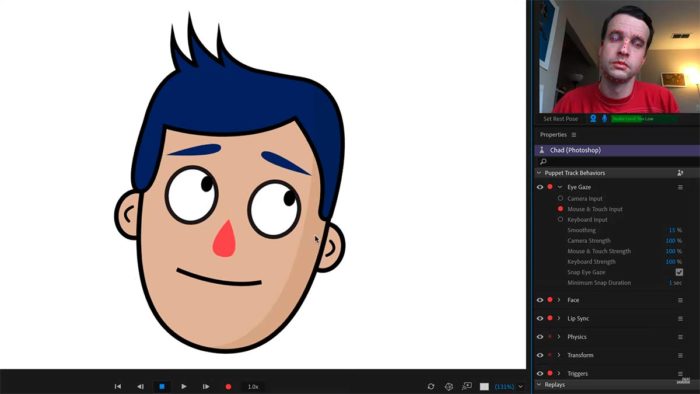The image size is (700, 394).
Task: Click the webcam preview of the man
Action: (x=619, y=56)
